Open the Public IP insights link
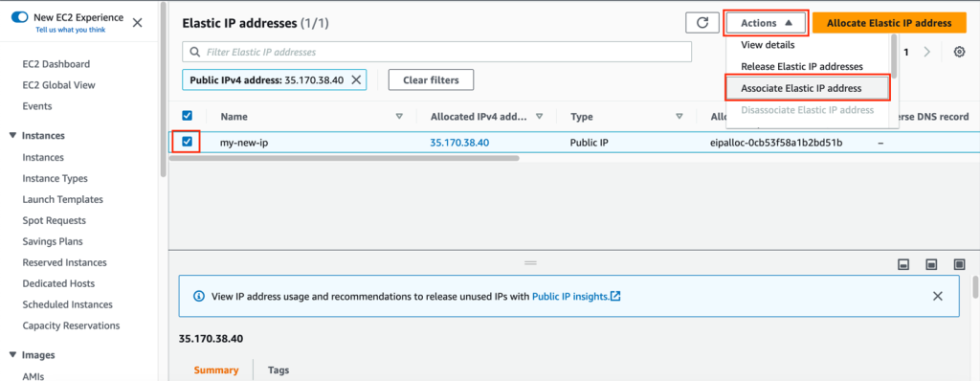Image resolution: width=980 pixels, height=381 pixels. [x=576, y=296]
